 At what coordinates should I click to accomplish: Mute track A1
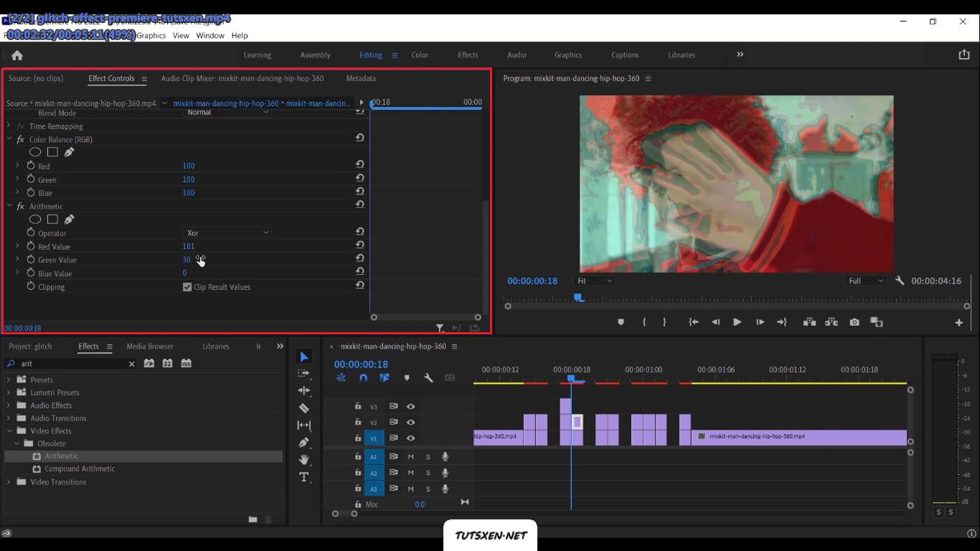pyautogui.click(x=411, y=456)
